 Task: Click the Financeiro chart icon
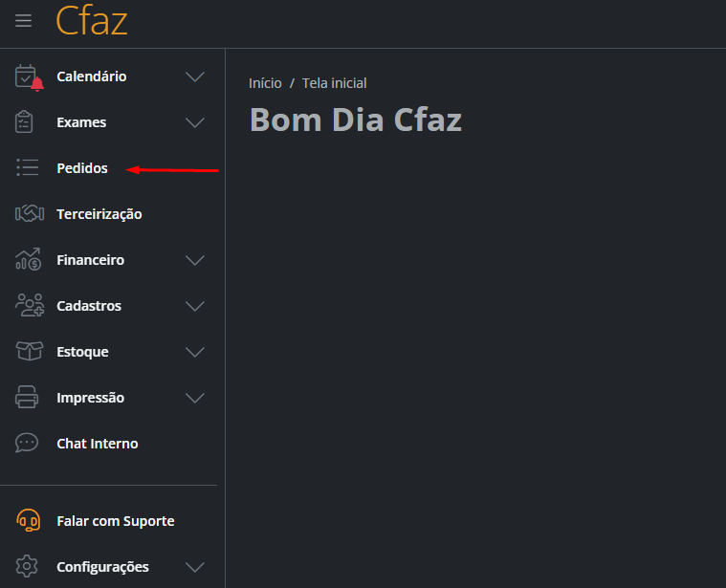tap(29, 259)
